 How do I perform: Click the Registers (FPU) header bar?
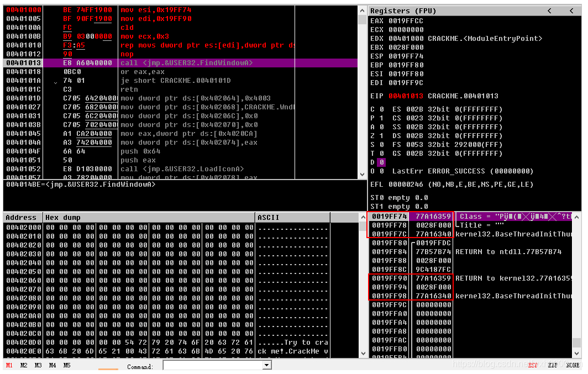coord(475,11)
